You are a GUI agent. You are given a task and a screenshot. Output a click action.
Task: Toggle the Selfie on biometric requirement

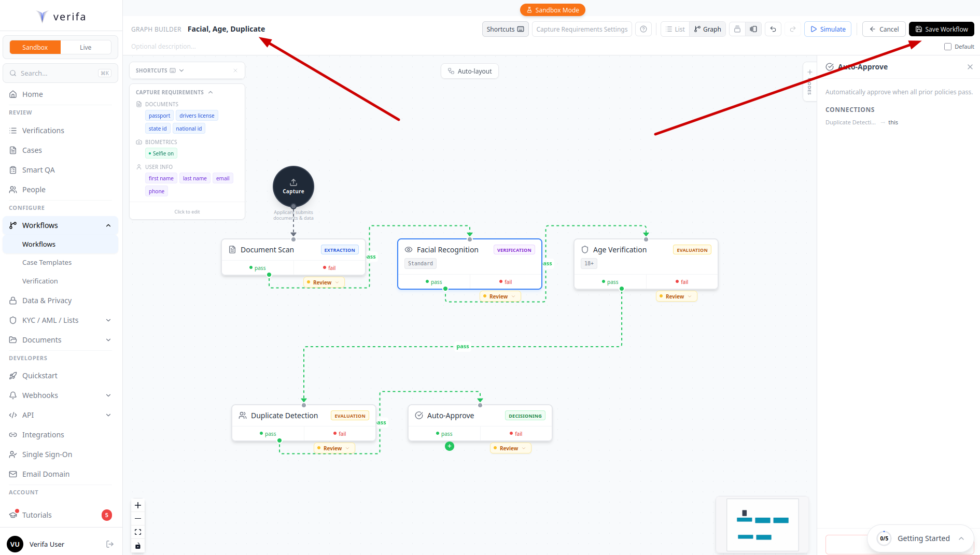point(161,153)
